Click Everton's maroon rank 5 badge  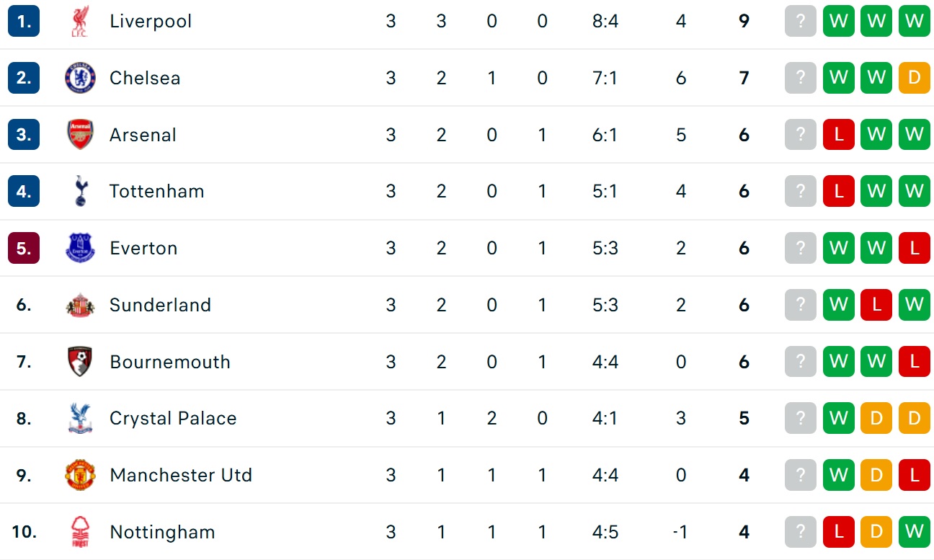[x=24, y=248]
